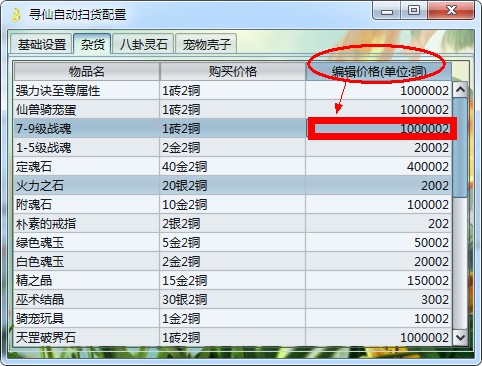Open the 宠物壳子 tab
Viewport: 482px width, 366px height.
206,44
